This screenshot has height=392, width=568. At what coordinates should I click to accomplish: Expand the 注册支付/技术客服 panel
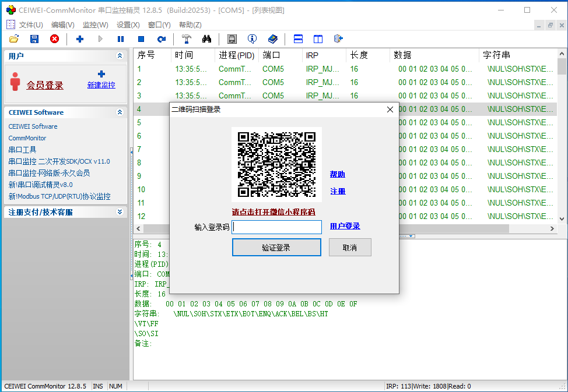pos(120,213)
